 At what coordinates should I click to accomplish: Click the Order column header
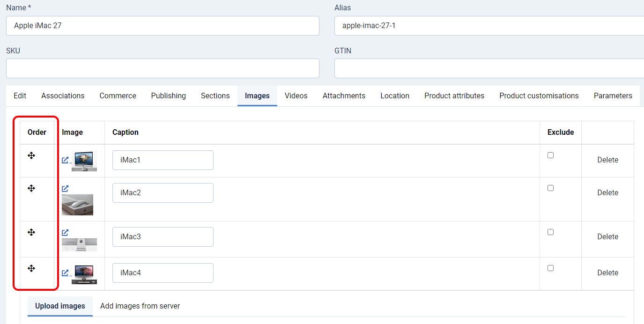pos(37,133)
